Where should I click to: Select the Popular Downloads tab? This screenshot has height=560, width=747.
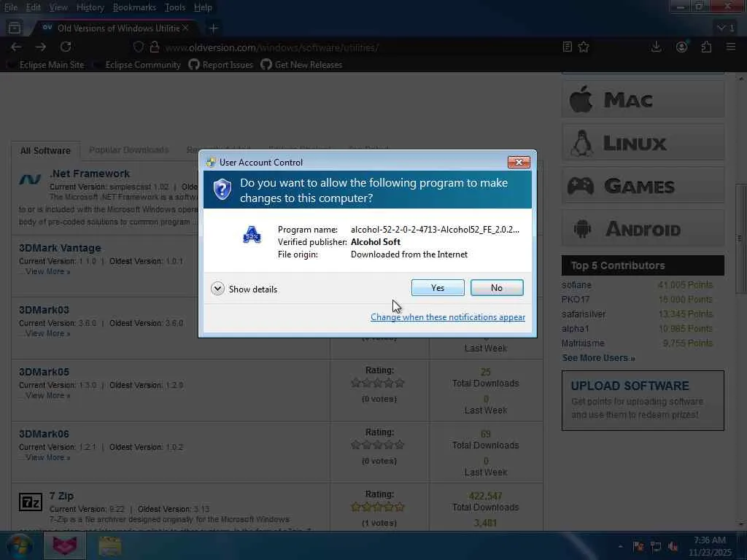pyautogui.click(x=128, y=150)
